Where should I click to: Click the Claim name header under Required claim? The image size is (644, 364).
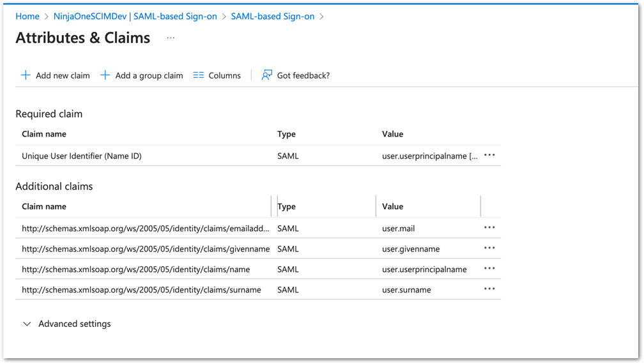(44, 134)
